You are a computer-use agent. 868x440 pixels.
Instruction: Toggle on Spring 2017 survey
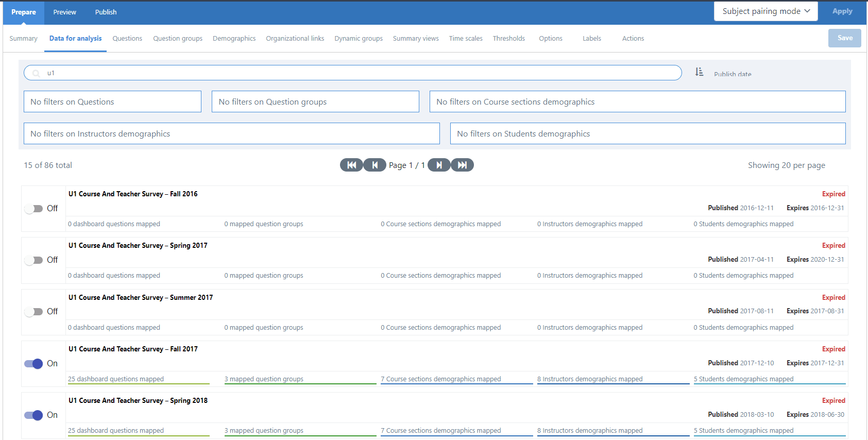tap(34, 260)
